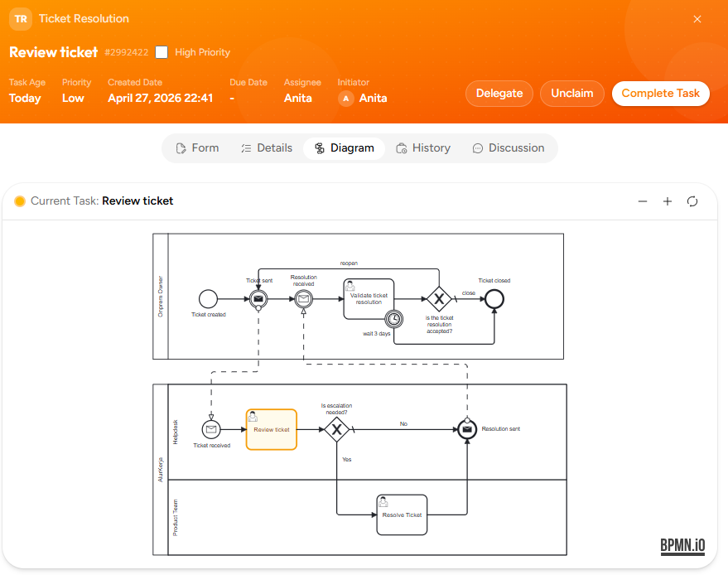The image size is (728, 575).
Task: Tick the High Priority checkbox
Action: [x=162, y=52]
